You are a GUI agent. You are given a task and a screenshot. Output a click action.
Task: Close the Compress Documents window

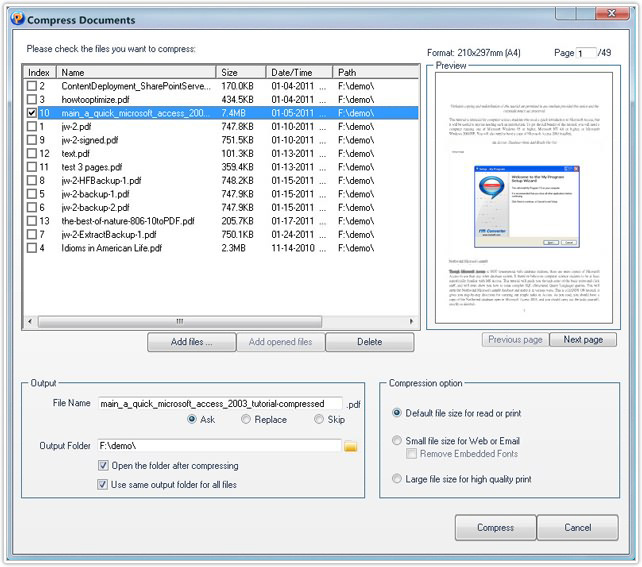tap(612, 13)
